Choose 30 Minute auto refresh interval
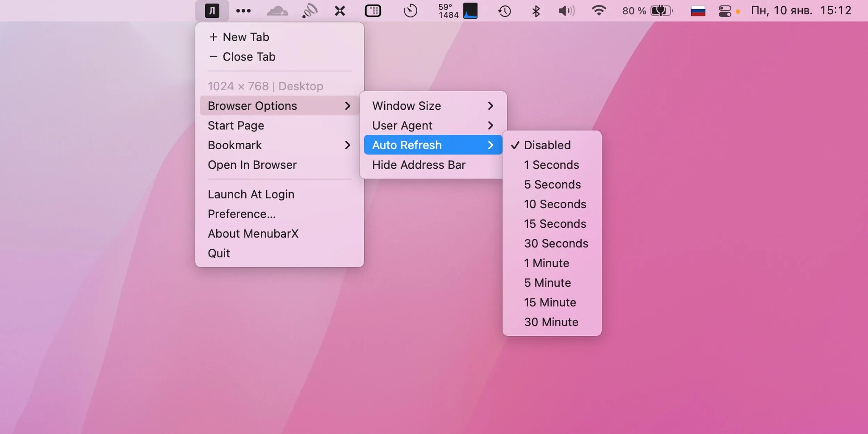Image resolution: width=868 pixels, height=434 pixels. click(x=551, y=322)
